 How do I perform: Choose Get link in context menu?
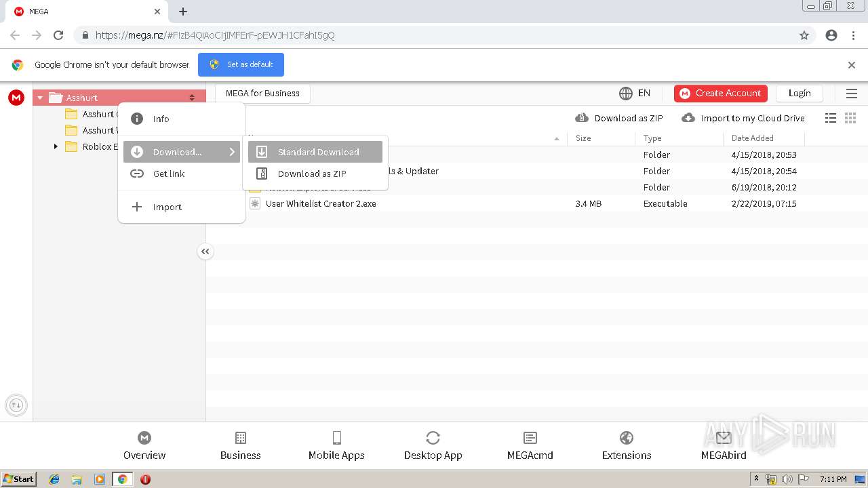tap(182, 174)
